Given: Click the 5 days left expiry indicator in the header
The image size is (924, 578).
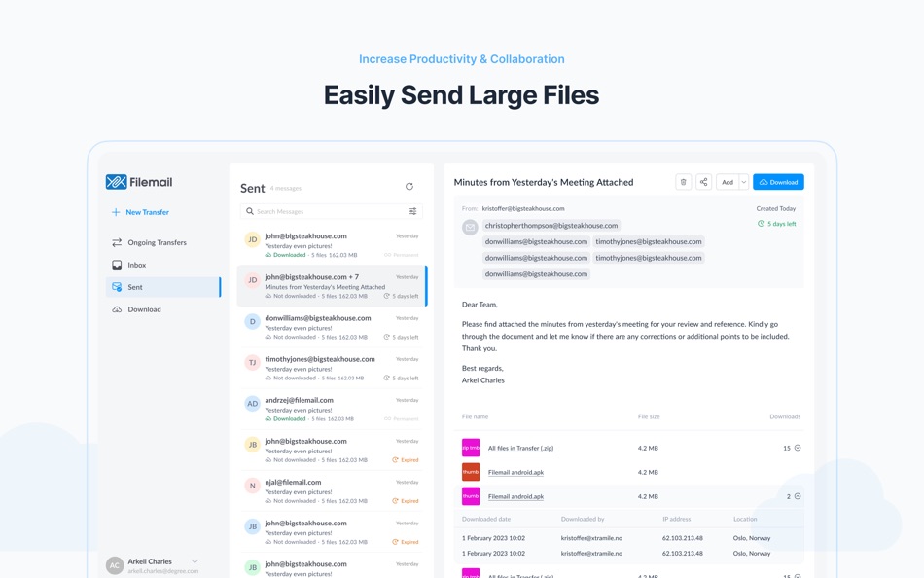Looking at the screenshot, I should 777,224.
